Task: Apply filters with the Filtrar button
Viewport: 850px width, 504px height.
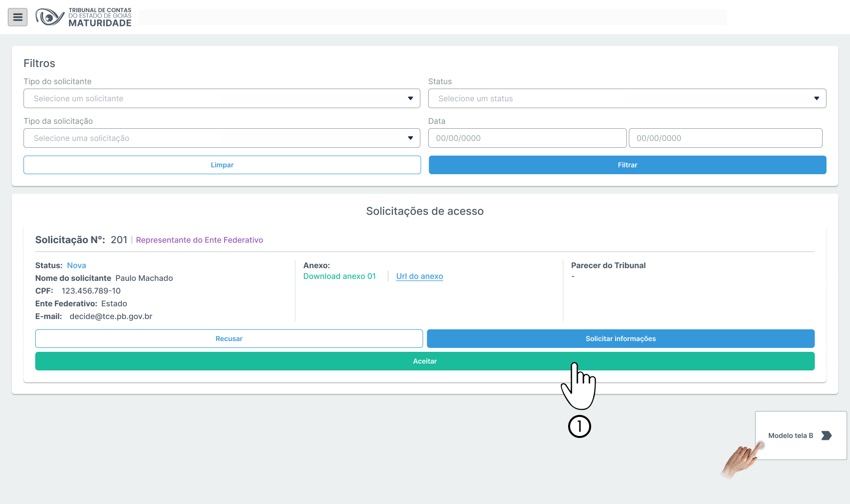Action: pos(627,165)
